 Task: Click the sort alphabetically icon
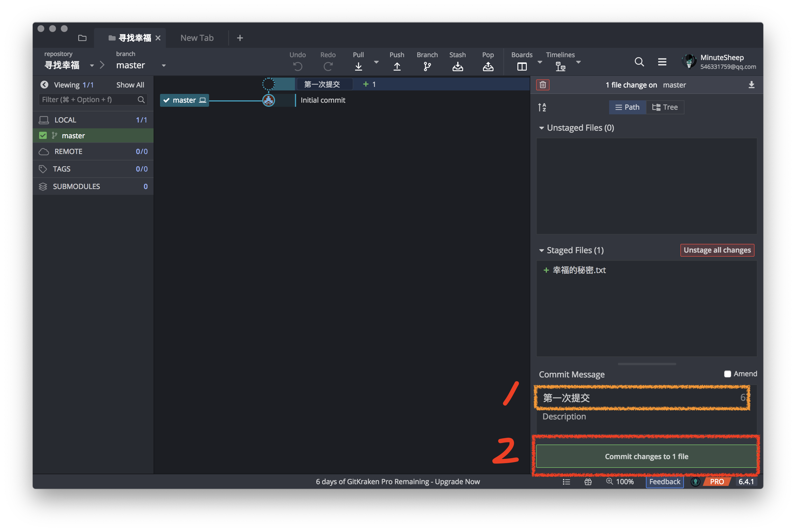pyautogui.click(x=542, y=107)
